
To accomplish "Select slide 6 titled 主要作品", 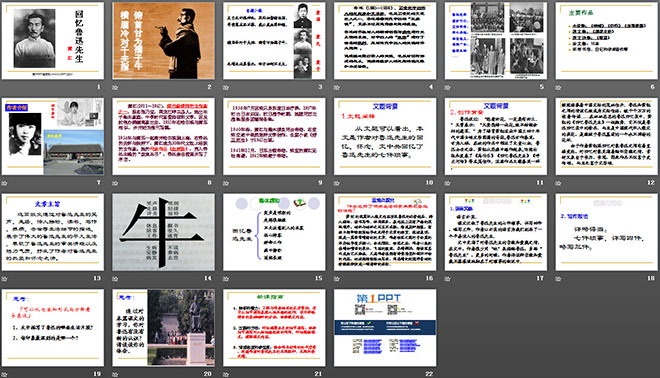I will [x=606, y=41].
